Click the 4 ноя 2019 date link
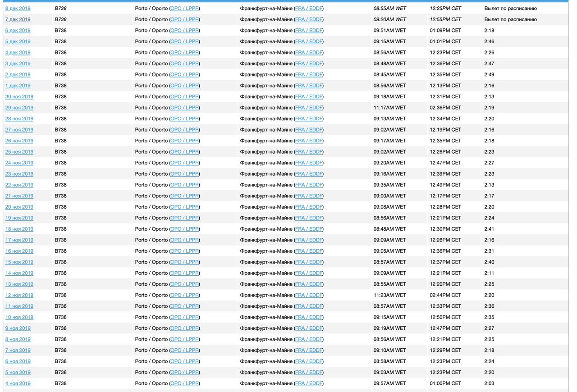577x392 pixels. tap(18, 384)
